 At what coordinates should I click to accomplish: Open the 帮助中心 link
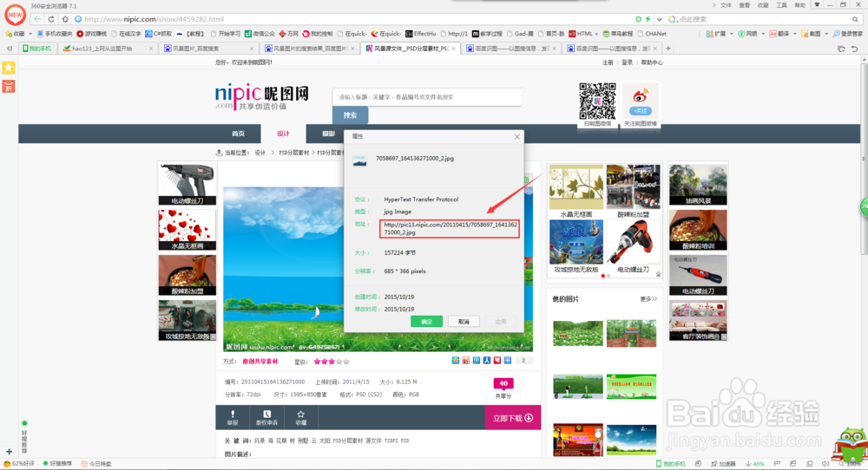coord(652,62)
